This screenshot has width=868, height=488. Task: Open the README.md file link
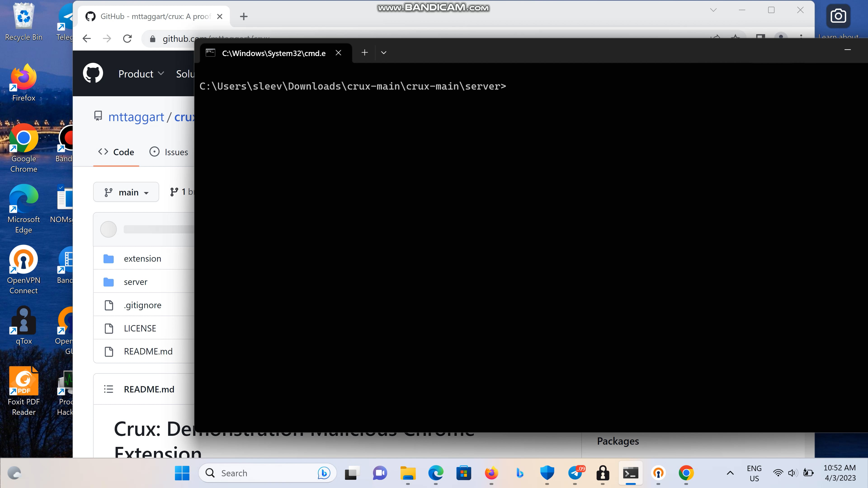[148, 351]
